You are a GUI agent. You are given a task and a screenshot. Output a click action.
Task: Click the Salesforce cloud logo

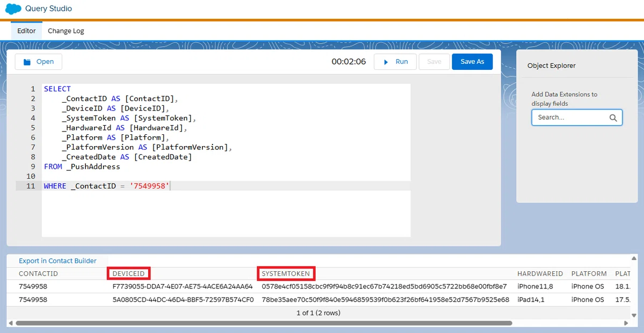point(13,9)
